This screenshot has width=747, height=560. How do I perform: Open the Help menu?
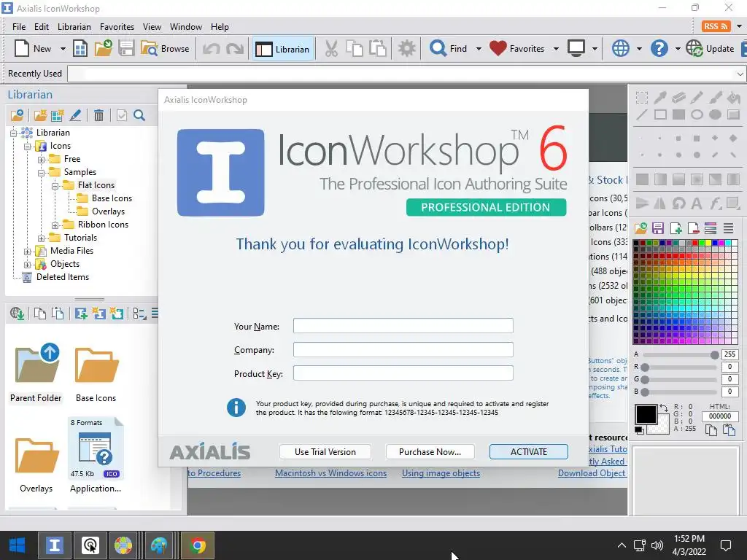[x=220, y=27]
